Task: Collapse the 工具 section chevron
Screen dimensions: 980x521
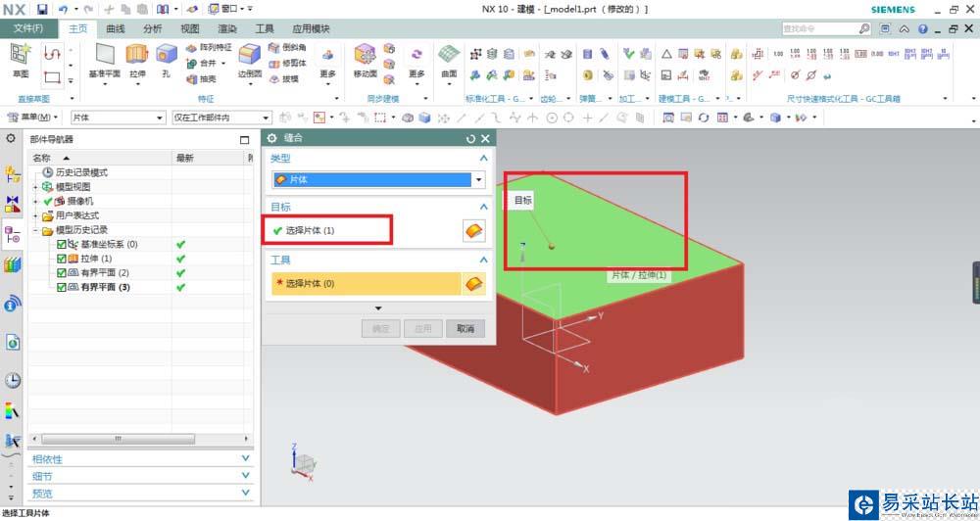Action: click(x=483, y=260)
